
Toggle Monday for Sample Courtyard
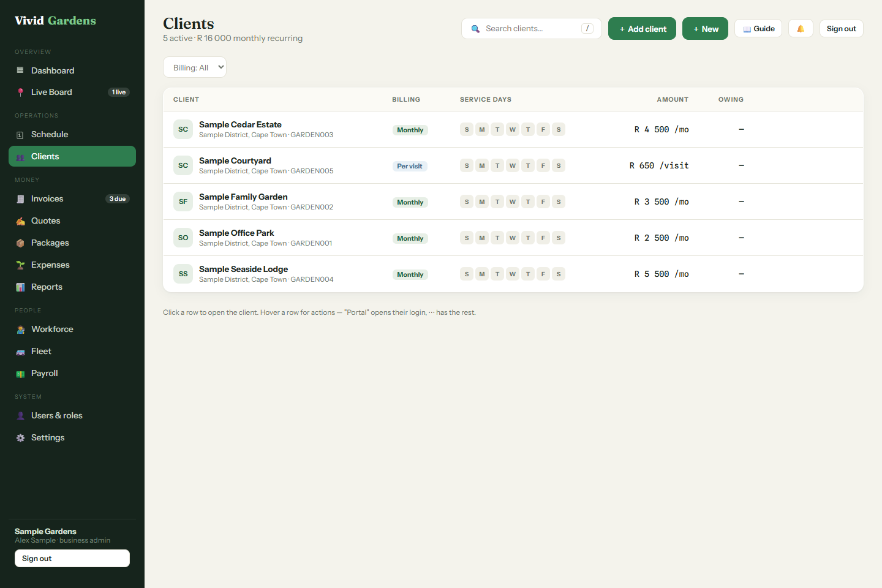point(482,165)
